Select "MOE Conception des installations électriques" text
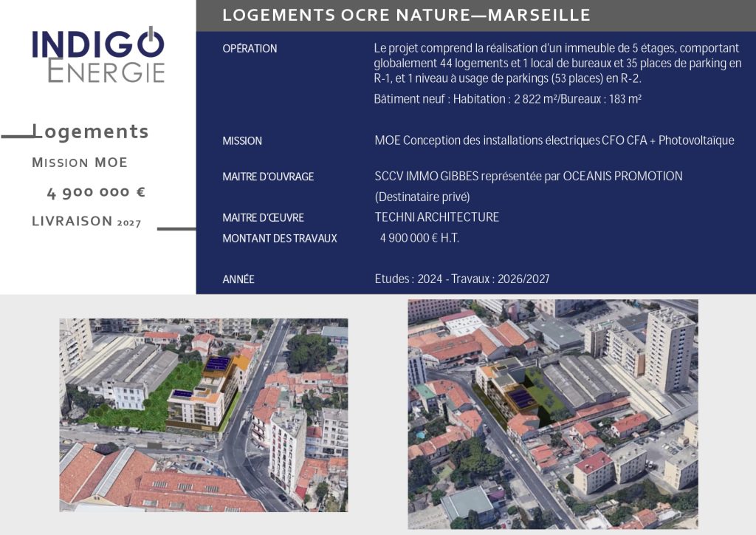 (554, 140)
